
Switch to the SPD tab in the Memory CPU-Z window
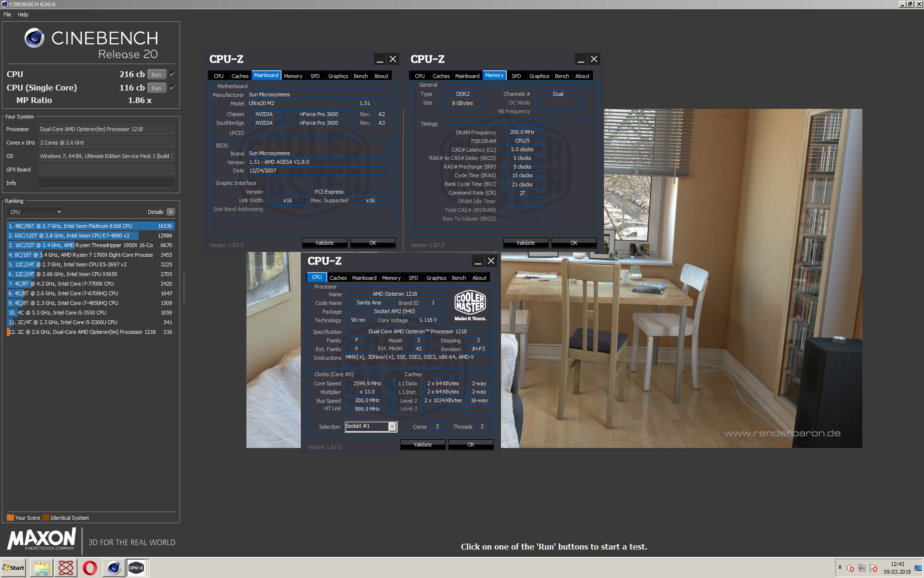point(516,76)
